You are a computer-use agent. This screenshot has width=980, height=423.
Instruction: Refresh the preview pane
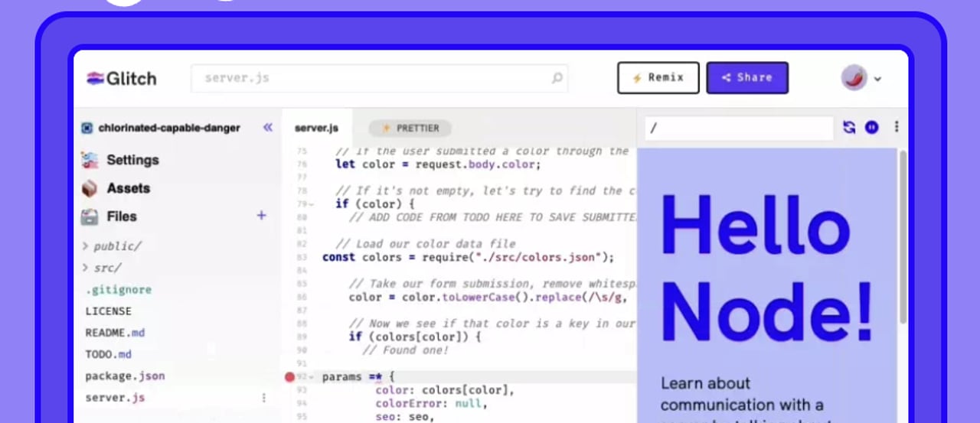(x=849, y=128)
